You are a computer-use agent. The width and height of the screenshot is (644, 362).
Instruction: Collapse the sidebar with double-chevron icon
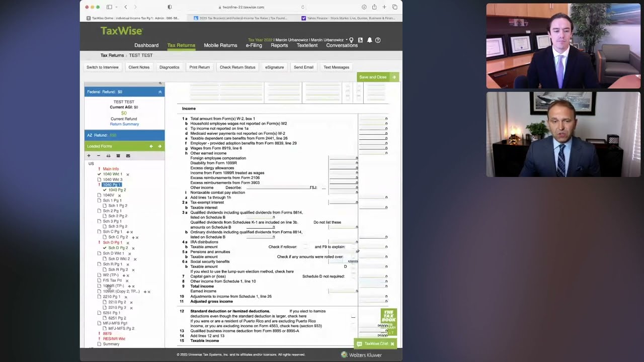pyautogui.click(x=160, y=83)
